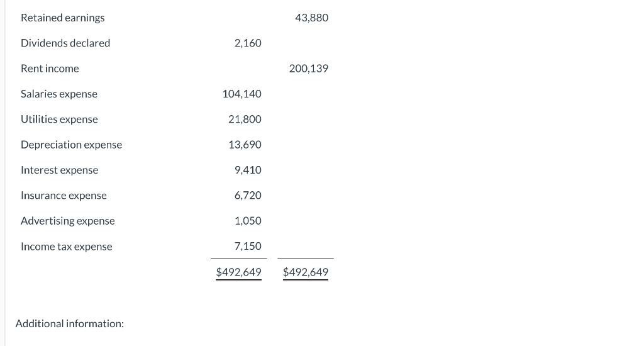
Task: Select the Dividends declared label
Action: tap(65, 43)
